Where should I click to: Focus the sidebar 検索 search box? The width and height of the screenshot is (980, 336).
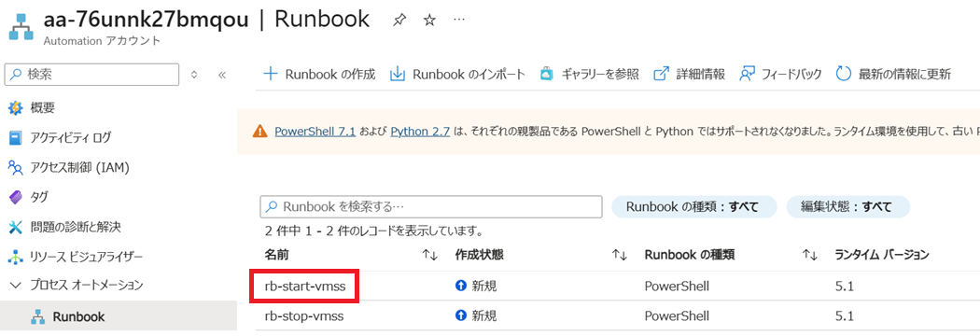(x=91, y=75)
